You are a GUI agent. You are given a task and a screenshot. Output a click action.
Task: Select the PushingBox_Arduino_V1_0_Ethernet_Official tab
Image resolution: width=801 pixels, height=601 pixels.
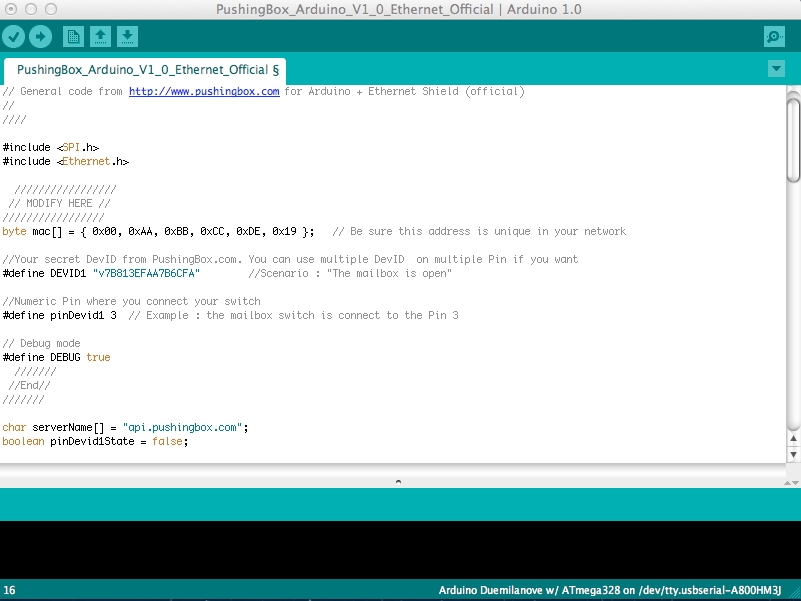coord(145,70)
